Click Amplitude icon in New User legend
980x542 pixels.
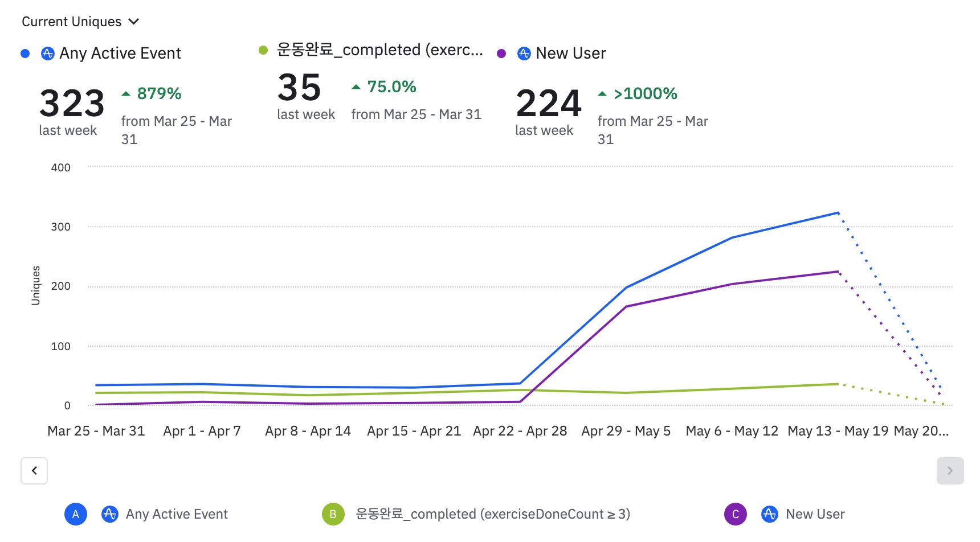pos(770,514)
